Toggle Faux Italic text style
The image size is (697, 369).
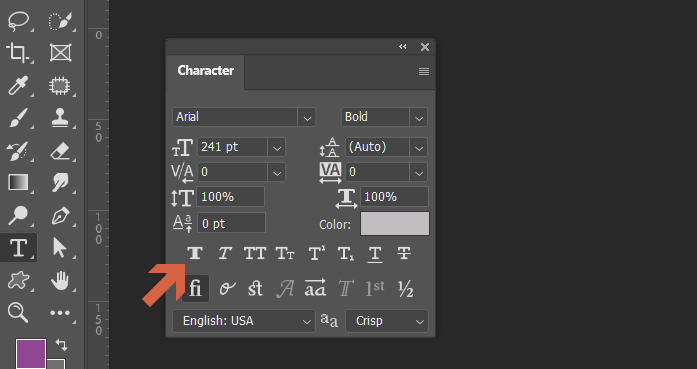click(x=225, y=253)
